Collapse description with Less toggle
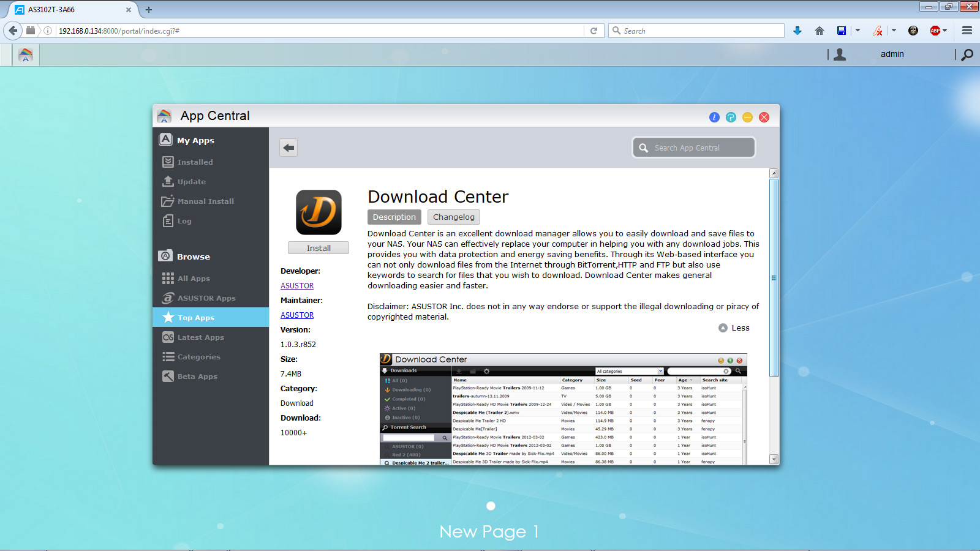The width and height of the screenshot is (980, 551). click(x=734, y=328)
